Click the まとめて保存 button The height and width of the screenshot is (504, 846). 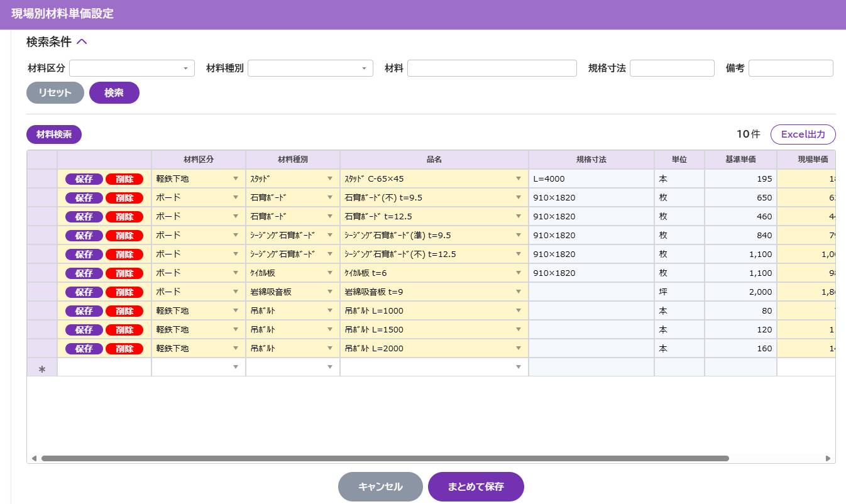pos(476,486)
